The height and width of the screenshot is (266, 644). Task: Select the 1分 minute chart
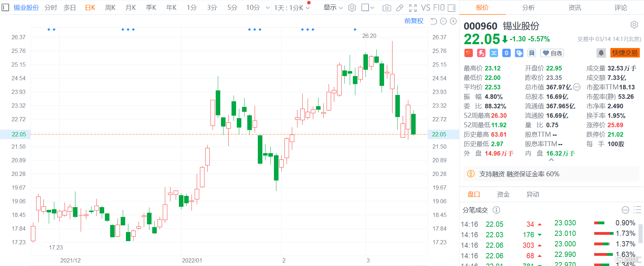[x=192, y=8]
